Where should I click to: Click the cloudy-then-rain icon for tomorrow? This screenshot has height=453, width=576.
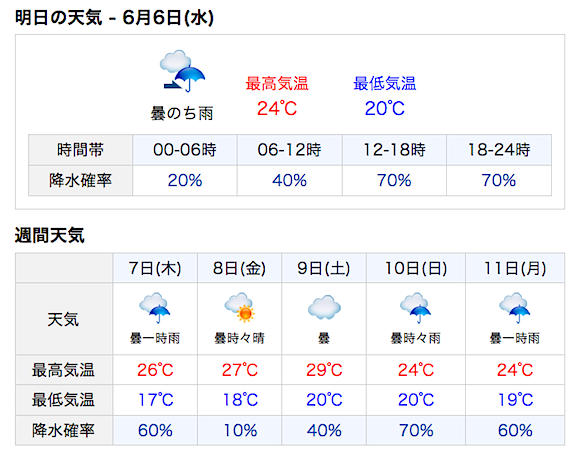(182, 71)
